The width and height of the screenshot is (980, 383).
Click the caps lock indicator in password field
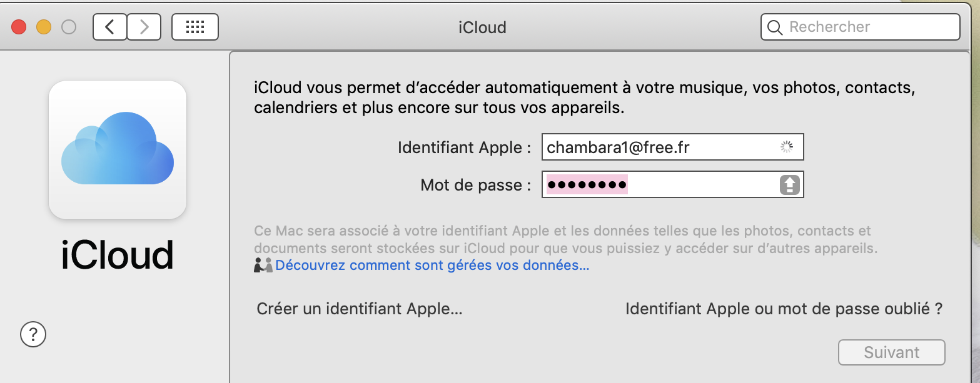click(789, 185)
